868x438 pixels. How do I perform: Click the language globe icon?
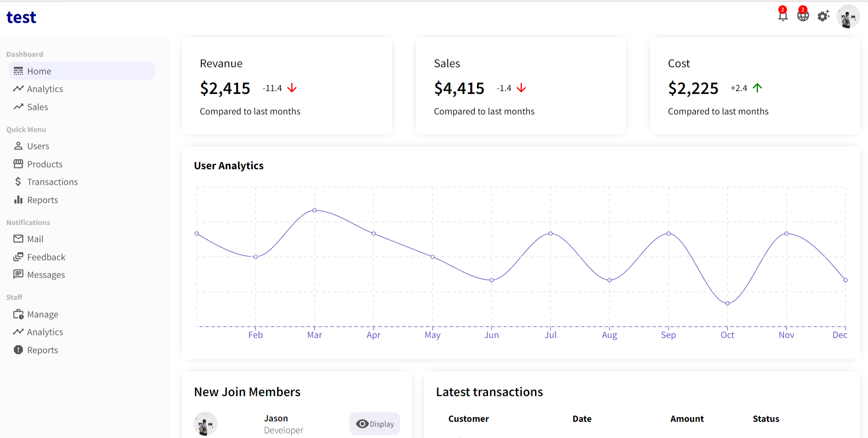tap(803, 15)
